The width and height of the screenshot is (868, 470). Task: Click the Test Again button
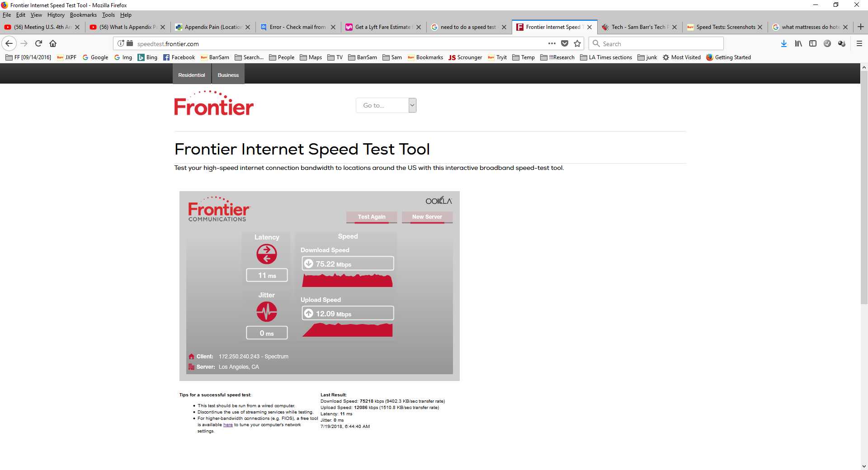[x=372, y=217]
